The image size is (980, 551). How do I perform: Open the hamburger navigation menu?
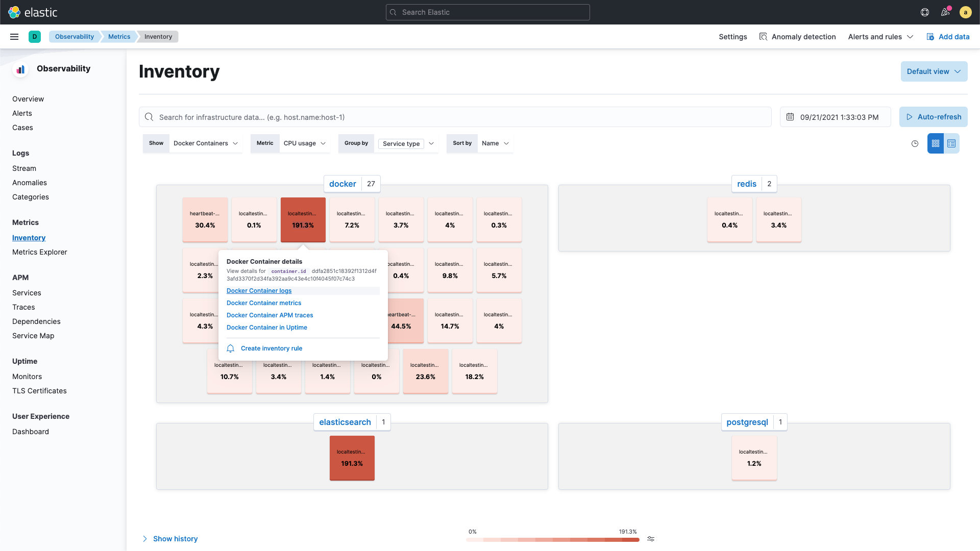tap(14, 37)
